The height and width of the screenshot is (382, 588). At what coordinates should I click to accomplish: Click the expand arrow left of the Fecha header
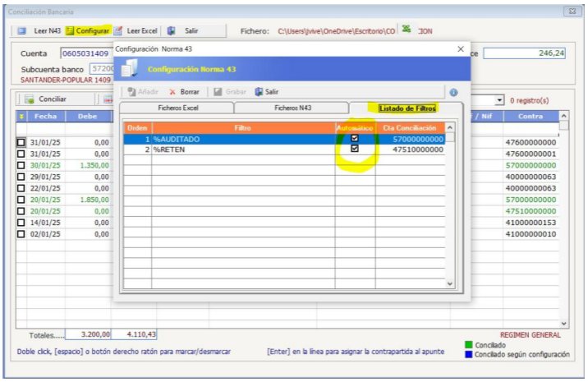point(21,117)
